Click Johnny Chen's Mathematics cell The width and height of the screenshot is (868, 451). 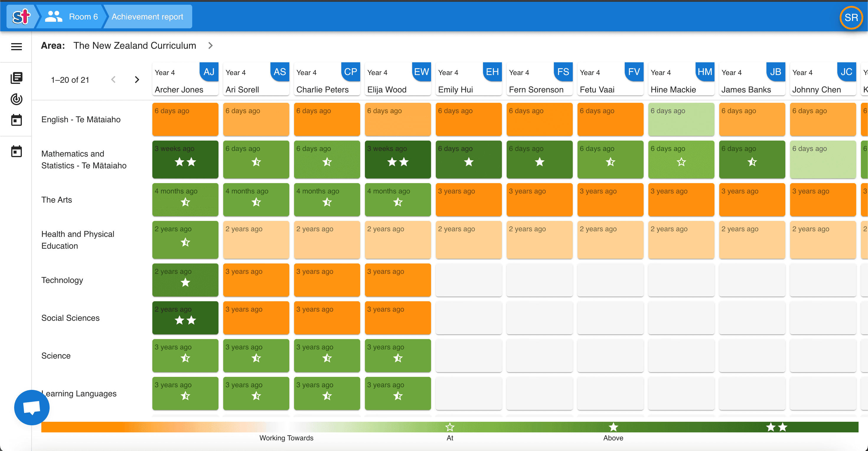[x=823, y=159]
